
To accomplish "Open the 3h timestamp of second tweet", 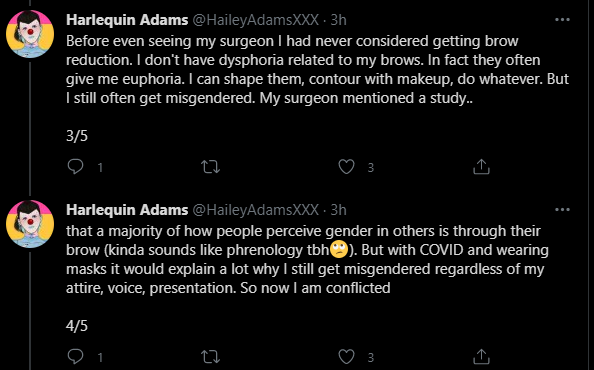I will [338, 210].
